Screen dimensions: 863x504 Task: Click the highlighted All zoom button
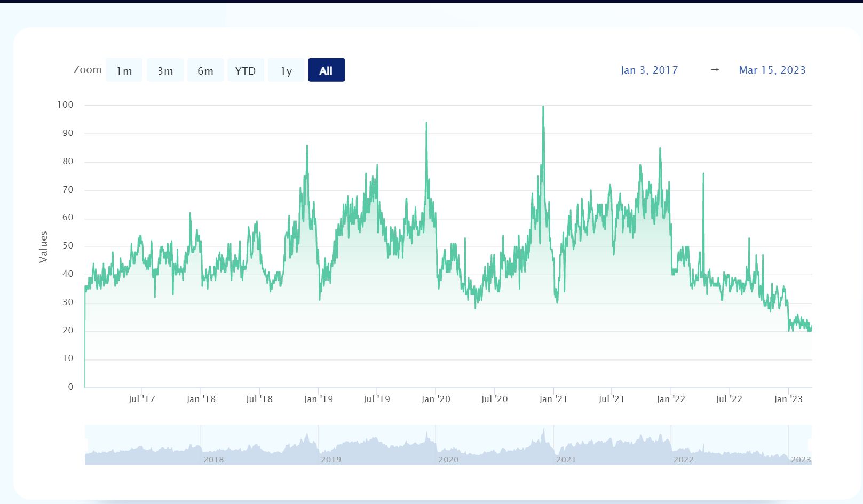pos(326,70)
